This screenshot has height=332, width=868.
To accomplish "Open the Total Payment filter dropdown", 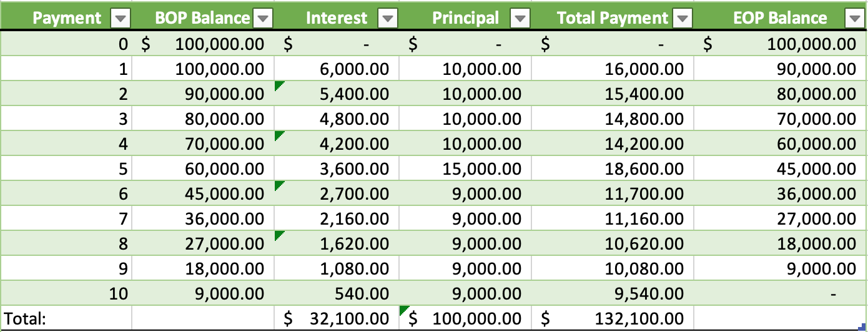I will (x=683, y=19).
